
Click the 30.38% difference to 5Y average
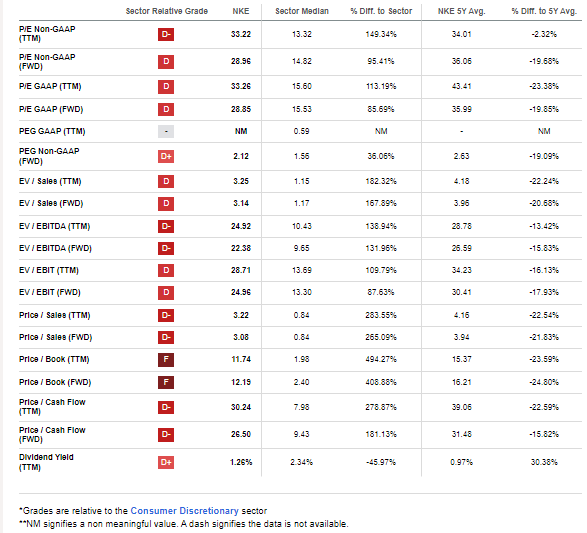click(x=544, y=462)
